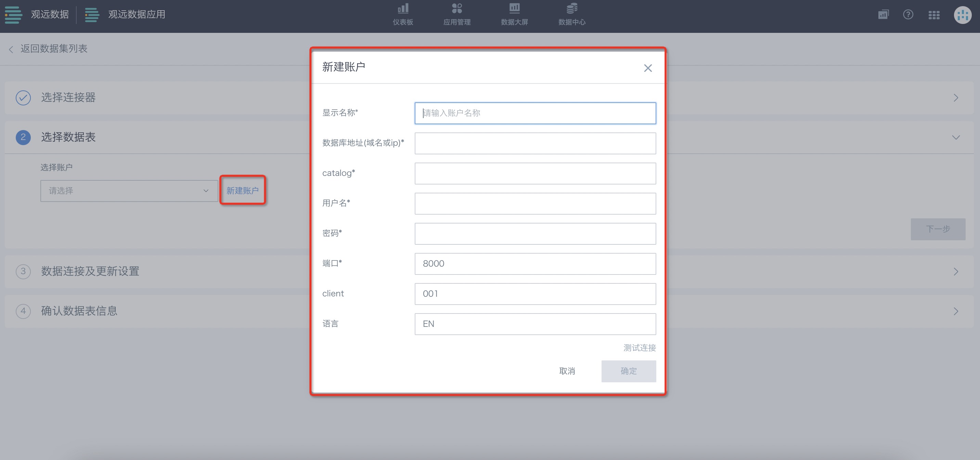Click the 测试连接 link in dialog
The image size is (980, 460).
coord(639,348)
